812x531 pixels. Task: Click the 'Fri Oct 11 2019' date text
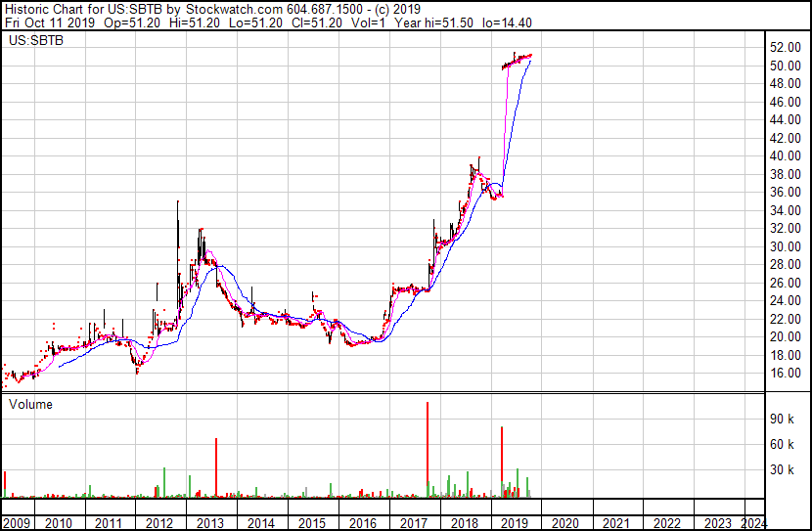click(x=50, y=22)
